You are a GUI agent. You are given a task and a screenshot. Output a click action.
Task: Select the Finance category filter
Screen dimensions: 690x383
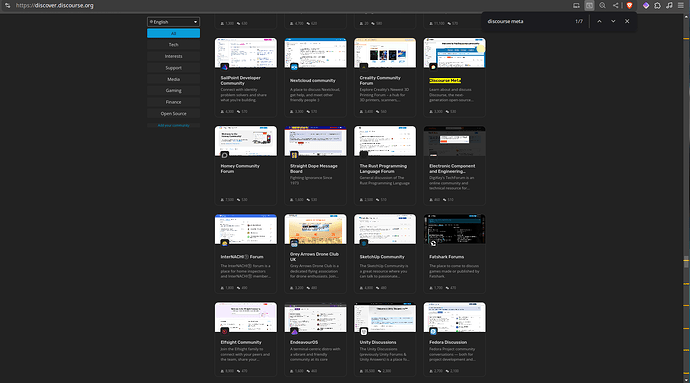click(173, 102)
